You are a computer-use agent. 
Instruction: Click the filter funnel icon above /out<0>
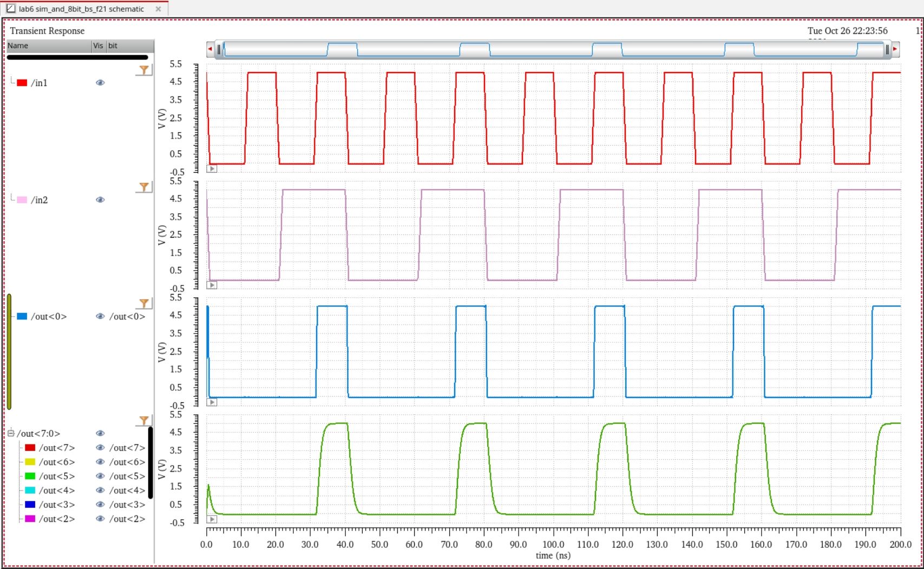pyautogui.click(x=144, y=304)
